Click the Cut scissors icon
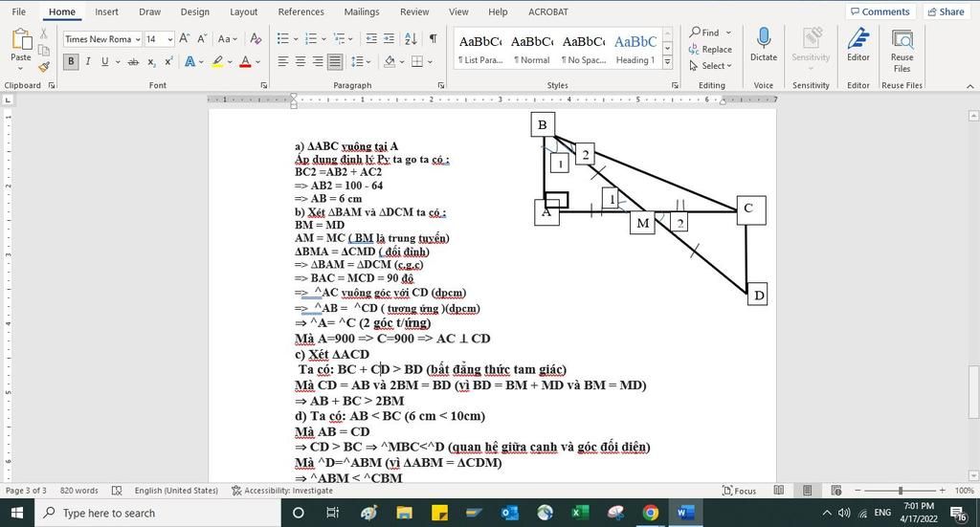This screenshot has width=980, height=527. (x=44, y=33)
